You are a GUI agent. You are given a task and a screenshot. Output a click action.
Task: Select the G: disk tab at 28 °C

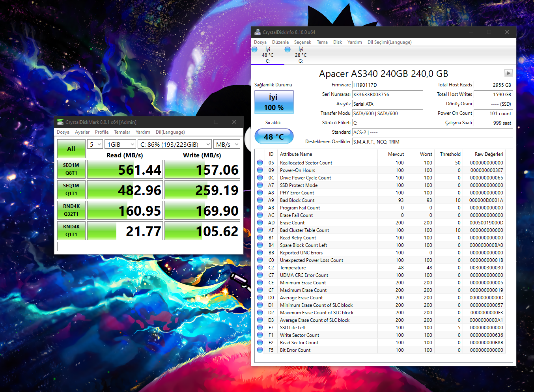click(x=301, y=55)
